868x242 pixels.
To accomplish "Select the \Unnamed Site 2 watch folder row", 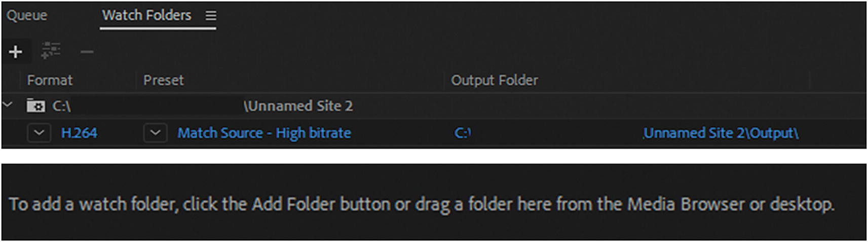I will click(298, 106).
